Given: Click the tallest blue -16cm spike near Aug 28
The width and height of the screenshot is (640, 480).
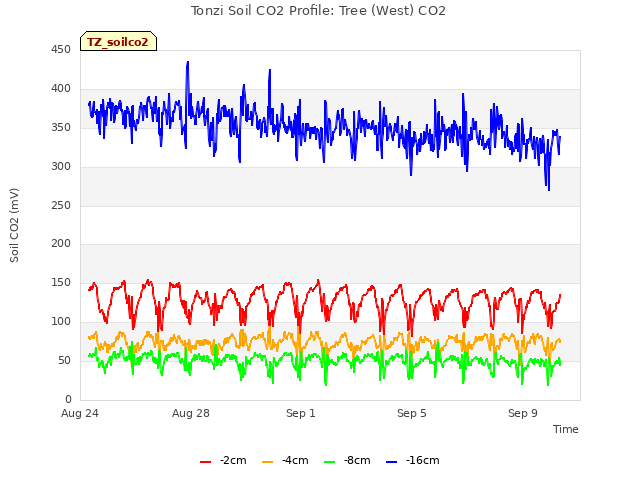Looking at the screenshot, I should tap(188, 62).
